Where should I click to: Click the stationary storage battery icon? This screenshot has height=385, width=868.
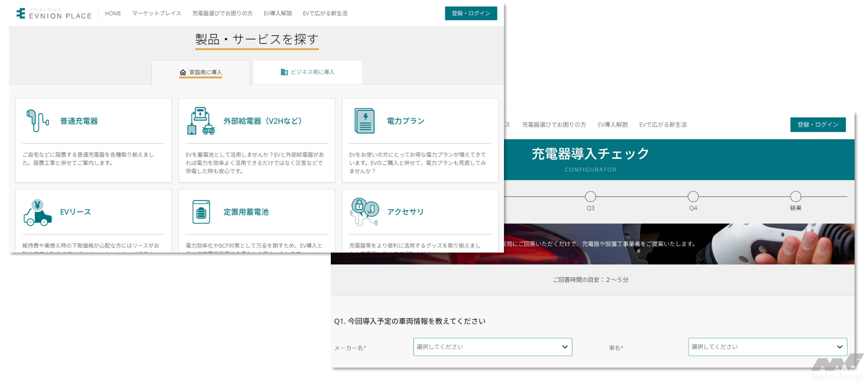click(201, 212)
